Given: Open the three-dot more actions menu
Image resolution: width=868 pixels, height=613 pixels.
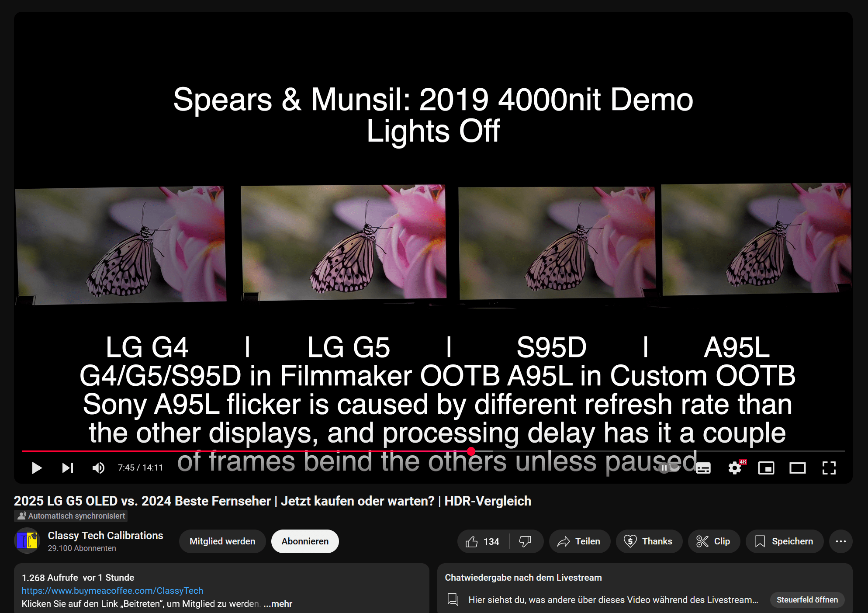Looking at the screenshot, I should click(x=841, y=541).
